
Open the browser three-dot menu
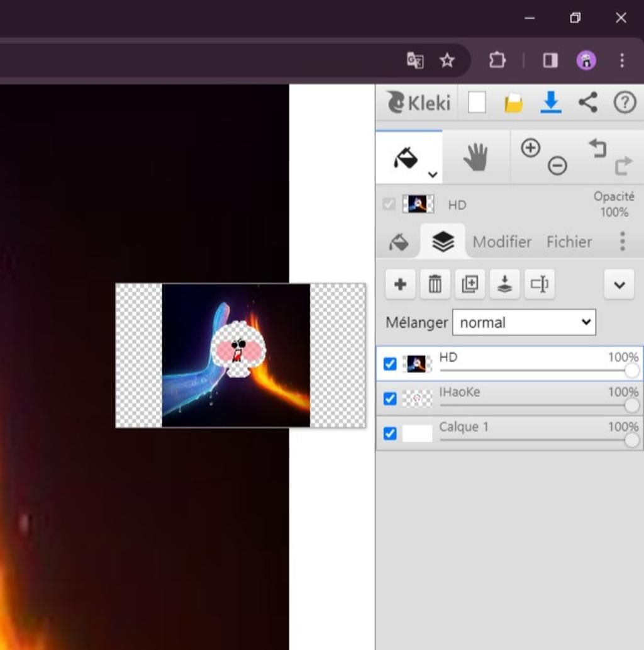click(621, 60)
